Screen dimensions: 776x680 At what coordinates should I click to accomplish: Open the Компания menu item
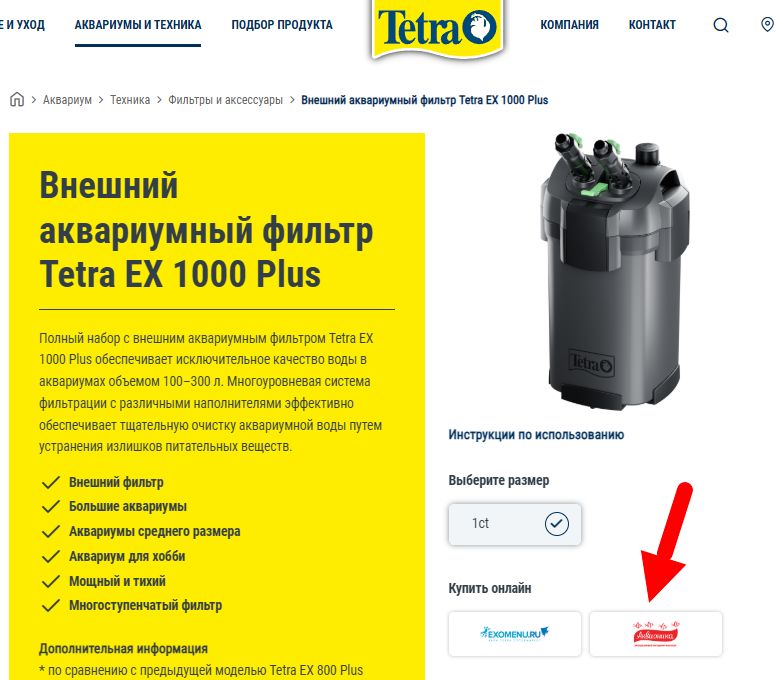point(570,25)
